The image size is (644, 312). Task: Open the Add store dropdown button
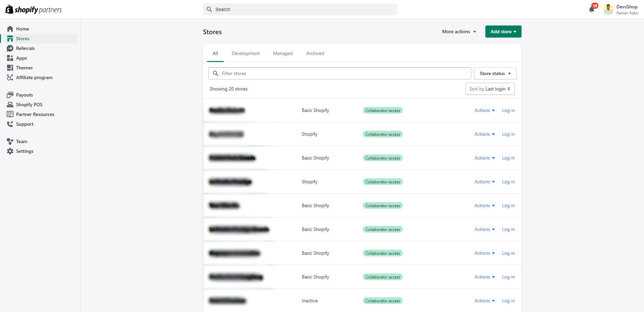point(503,32)
